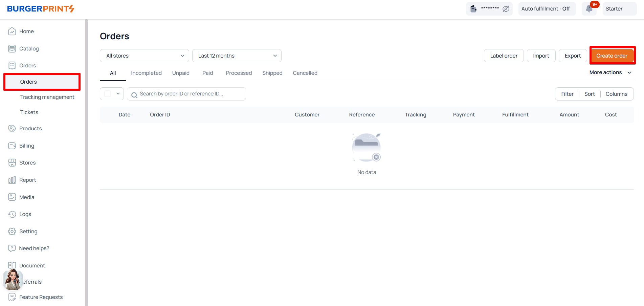The image size is (644, 306).
Task: Expand the All stores dropdown
Action: (144, 56)
